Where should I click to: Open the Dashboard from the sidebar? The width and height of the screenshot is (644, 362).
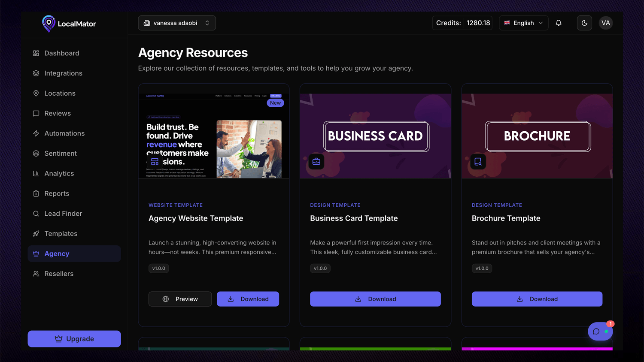click(56, 53)
